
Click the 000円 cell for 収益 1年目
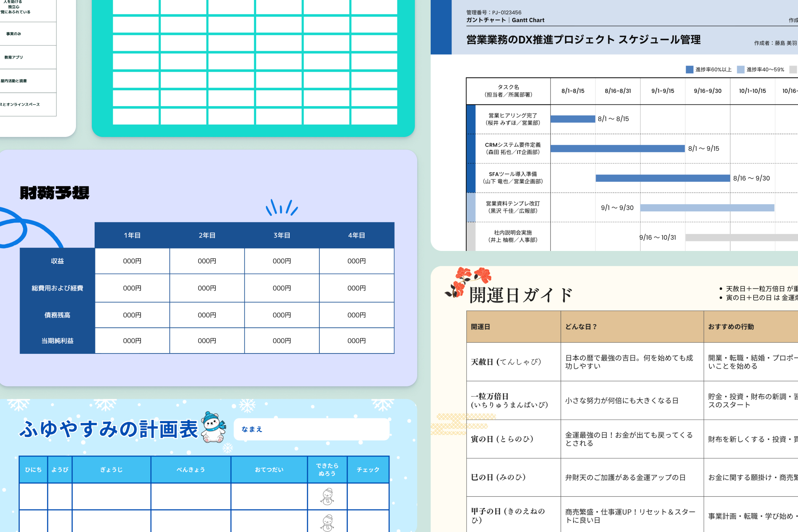132,261
